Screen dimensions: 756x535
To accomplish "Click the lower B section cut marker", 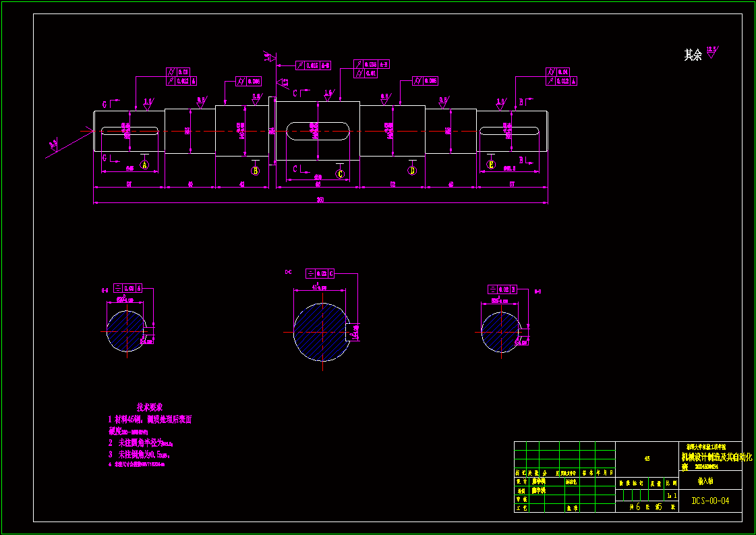I will 526,160.
